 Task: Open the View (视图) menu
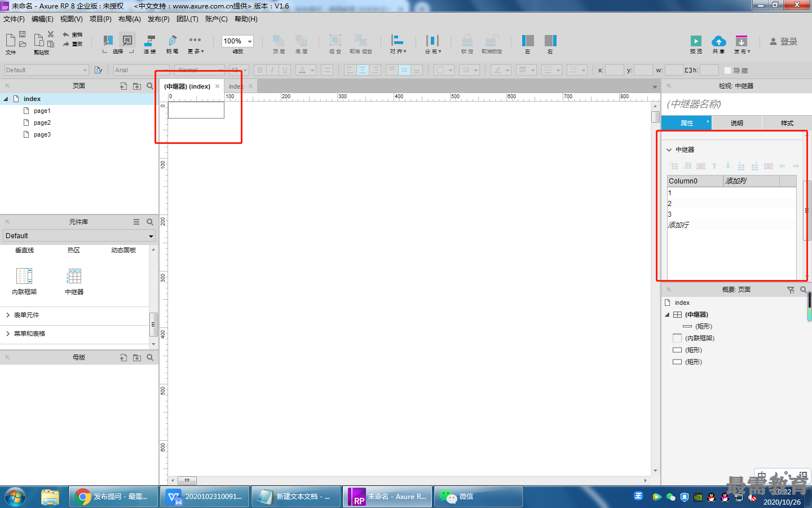coord(72,19)
